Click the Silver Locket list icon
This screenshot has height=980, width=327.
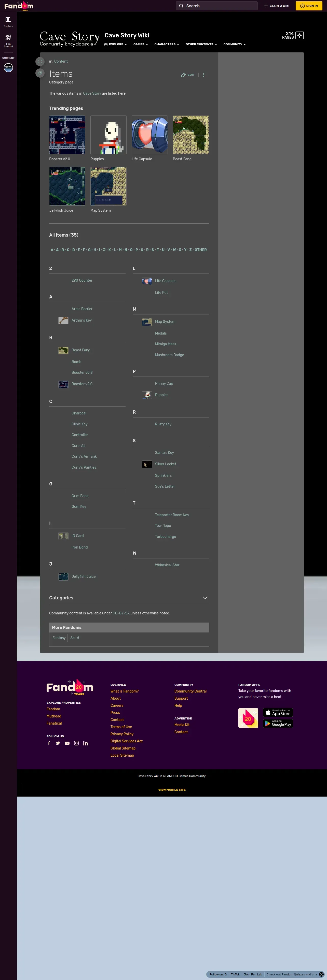(x=146, y=464)
